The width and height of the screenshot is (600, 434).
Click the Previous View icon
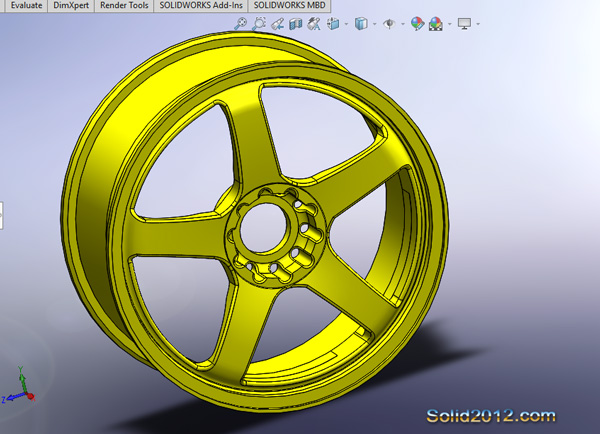pos(278,24)
